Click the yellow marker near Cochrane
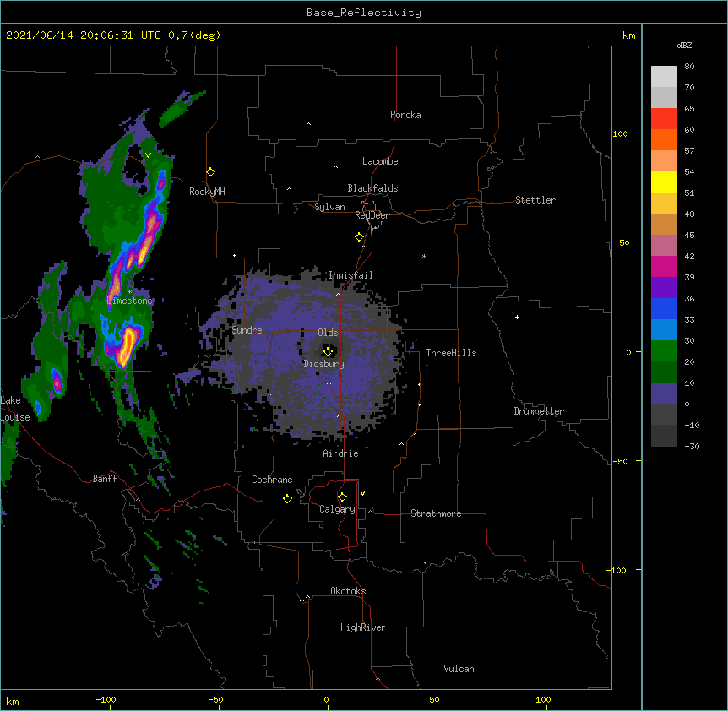This screenshot has height=711, width=728. 287,498
